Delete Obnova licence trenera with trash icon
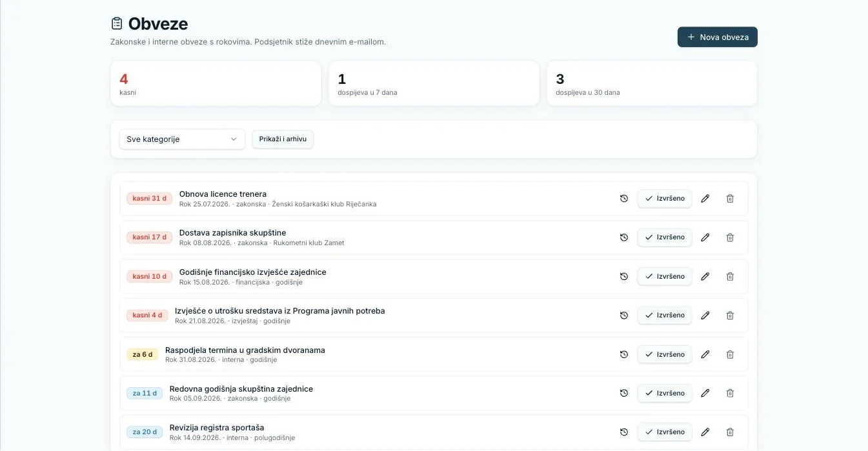Screen dimensions: 868x451 coord(730,199)
